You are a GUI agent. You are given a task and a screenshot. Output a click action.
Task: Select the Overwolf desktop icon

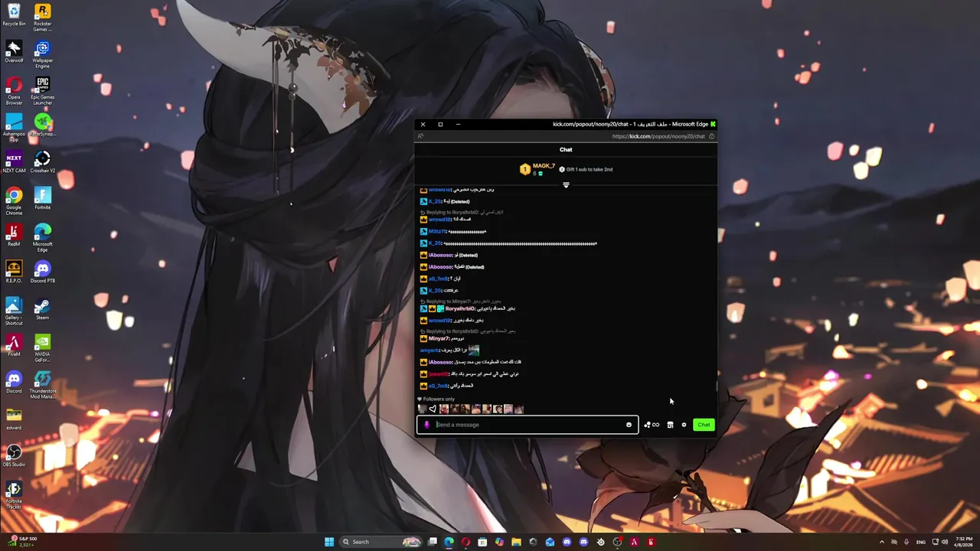pyautogui.click(x=14, y=53)
